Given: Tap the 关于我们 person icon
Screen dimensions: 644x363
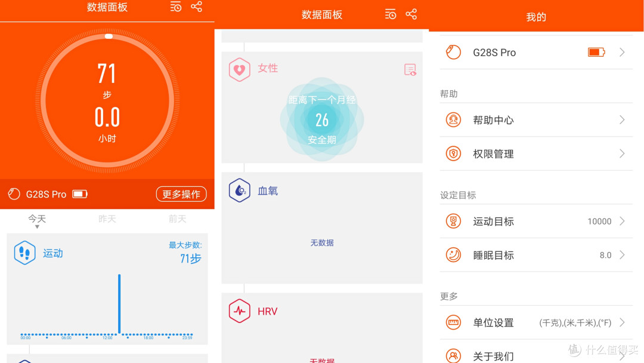Looking at the screenshot, I should pyautogui.click(x=453, y=356).
